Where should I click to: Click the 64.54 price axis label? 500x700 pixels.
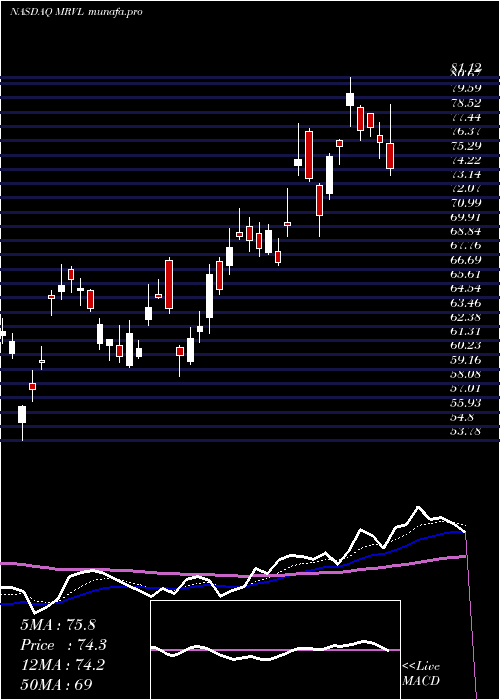pos(466,289)
